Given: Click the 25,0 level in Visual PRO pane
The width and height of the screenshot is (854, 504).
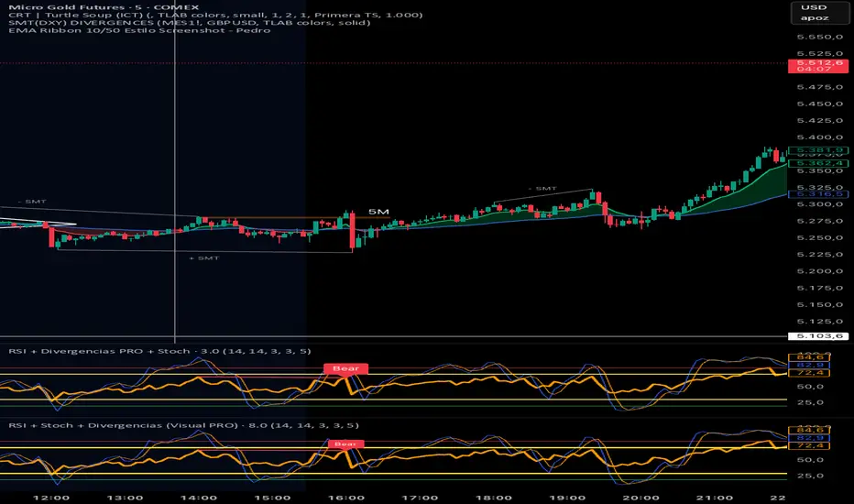Looking at the screenshot, I should 812,476.
